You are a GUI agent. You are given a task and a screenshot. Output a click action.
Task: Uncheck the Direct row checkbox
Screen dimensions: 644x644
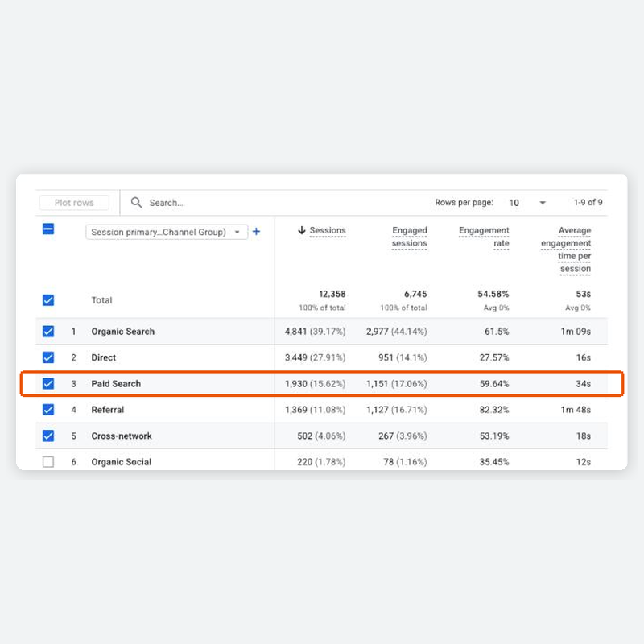coord(48,357)
